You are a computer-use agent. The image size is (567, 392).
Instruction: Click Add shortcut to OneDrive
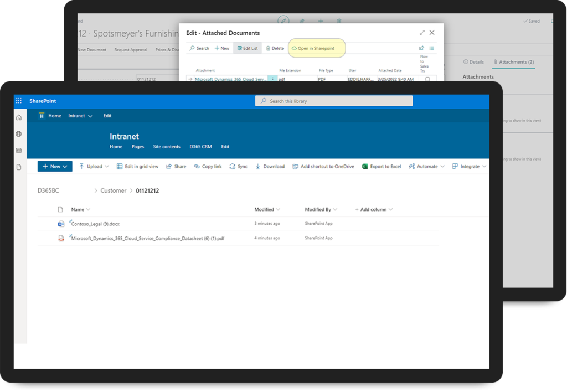[323, 166]
